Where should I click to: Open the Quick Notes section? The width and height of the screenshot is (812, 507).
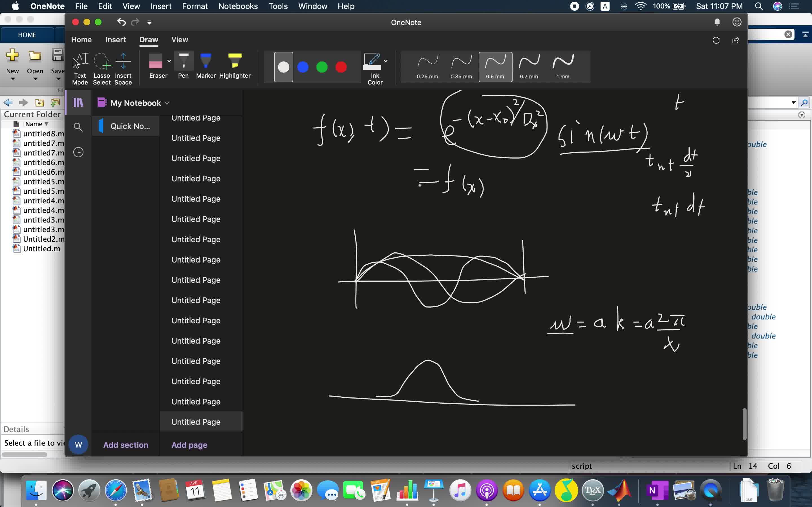click(130, 126)
